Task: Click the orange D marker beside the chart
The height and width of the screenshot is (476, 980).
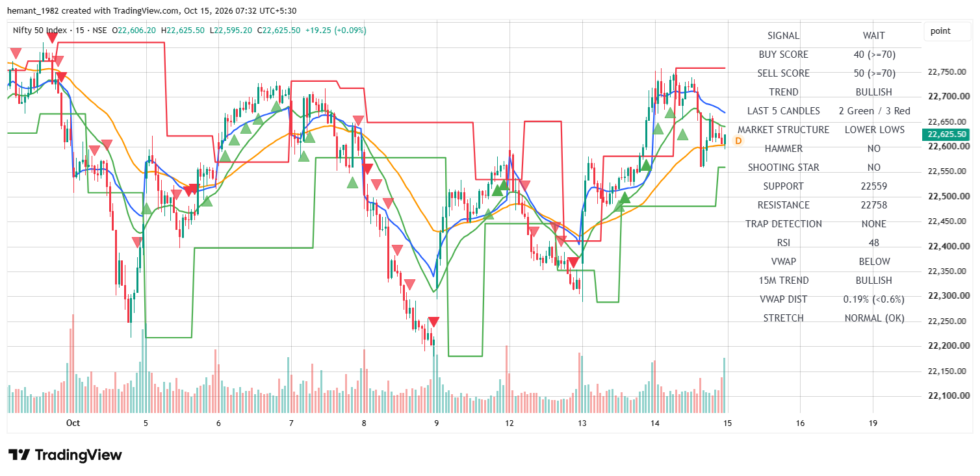Action: (x=738, y=140)
